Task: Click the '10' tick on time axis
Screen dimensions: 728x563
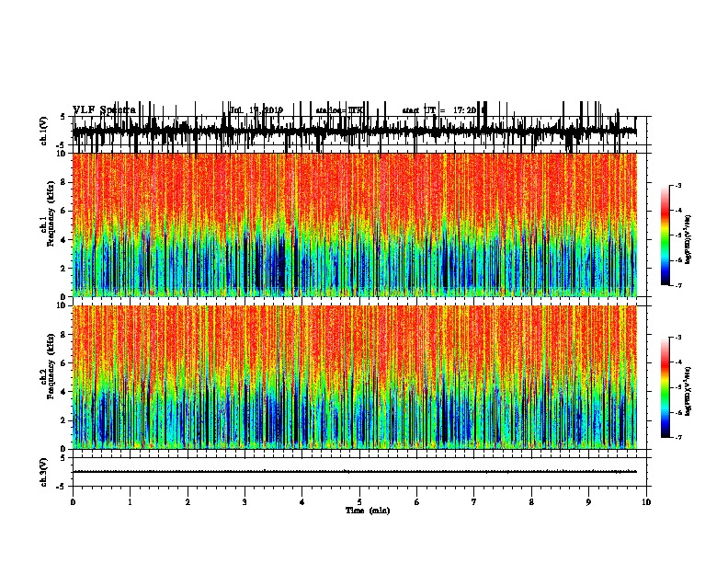Action: click(646, 502)
